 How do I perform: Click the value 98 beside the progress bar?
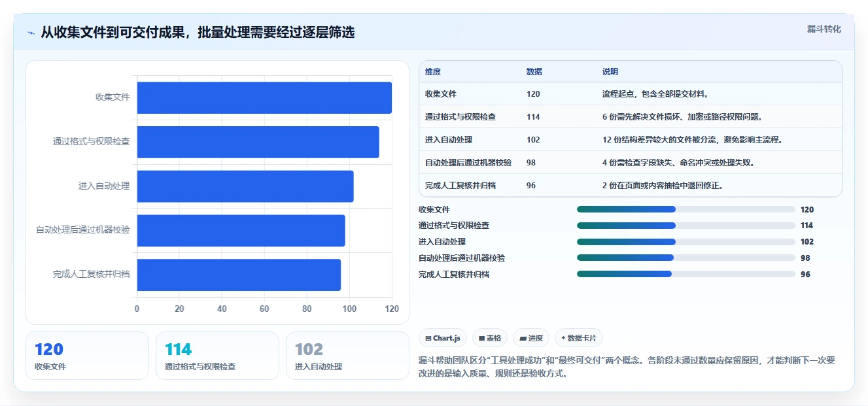tap(805, 258)
